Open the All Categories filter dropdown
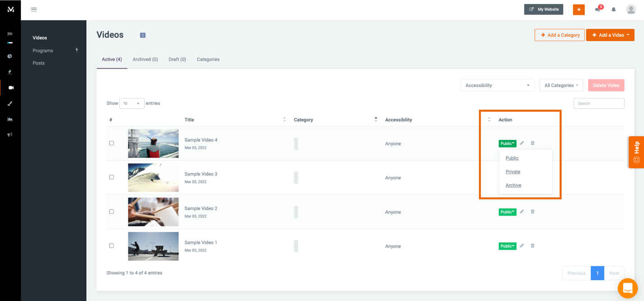644x301 pixels. coord(561,85)
